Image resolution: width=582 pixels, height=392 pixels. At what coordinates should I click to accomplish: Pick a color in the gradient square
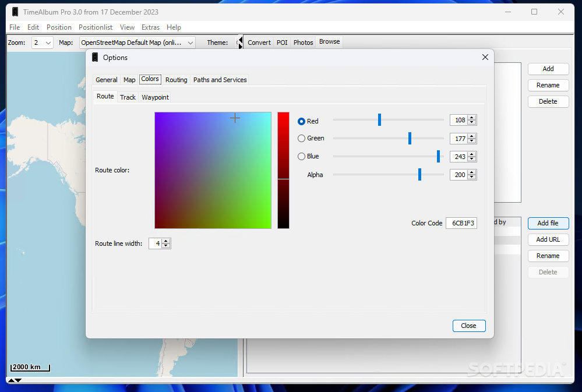coord(213,171)
